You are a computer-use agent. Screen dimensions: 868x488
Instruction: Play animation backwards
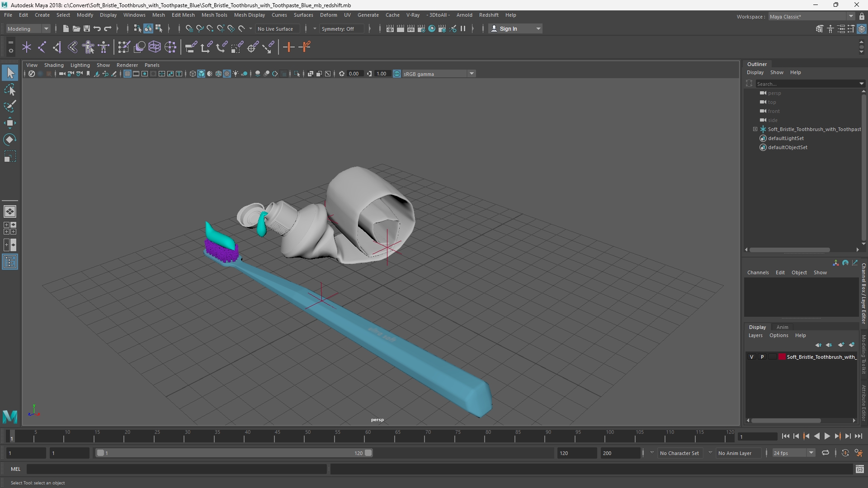click(x=816, y=436)
